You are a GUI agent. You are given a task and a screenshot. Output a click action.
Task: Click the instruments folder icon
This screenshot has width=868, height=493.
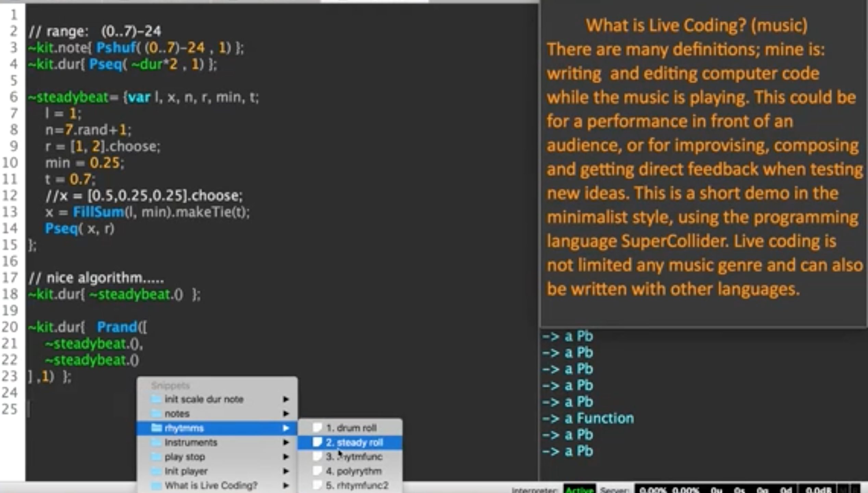point(156,442)
